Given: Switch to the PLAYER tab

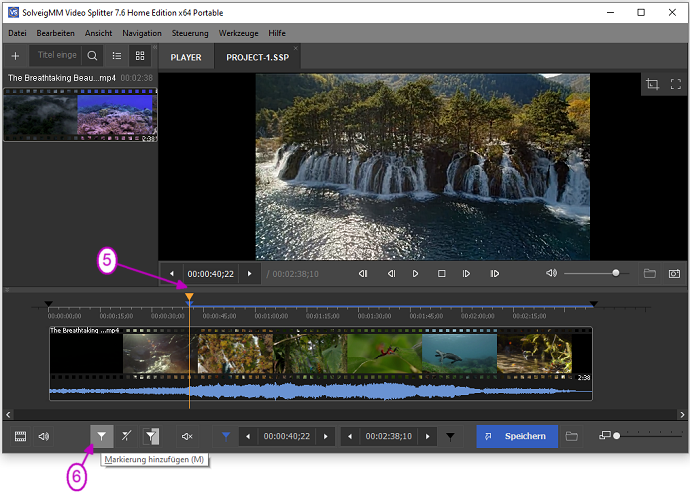Looking at the screenshot, I should 186,57.
